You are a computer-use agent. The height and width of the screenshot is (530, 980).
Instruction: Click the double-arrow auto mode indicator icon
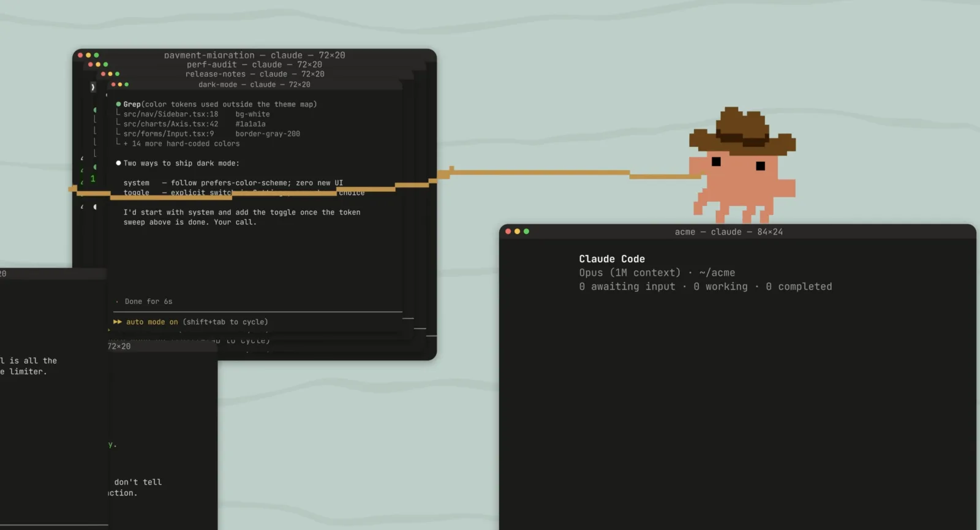pyautogui.click(x=118, y=322)
